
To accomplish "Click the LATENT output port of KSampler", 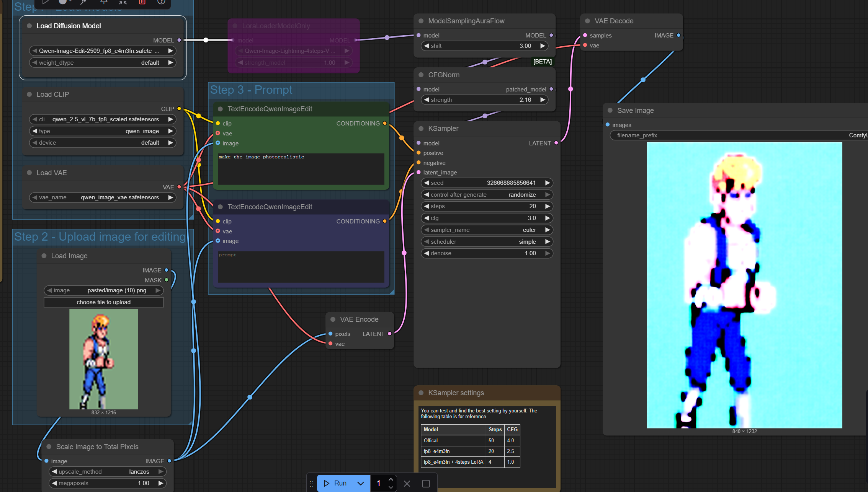I will [556, 143].
